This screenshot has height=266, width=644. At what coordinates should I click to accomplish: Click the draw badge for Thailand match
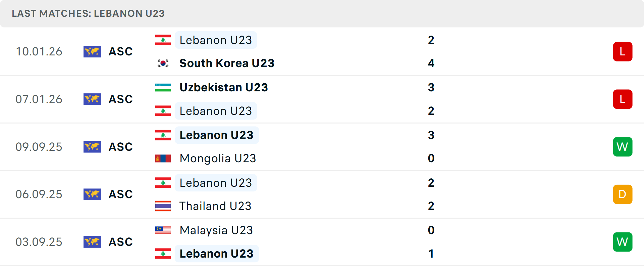pyautogui.click(x=623, y=194)
